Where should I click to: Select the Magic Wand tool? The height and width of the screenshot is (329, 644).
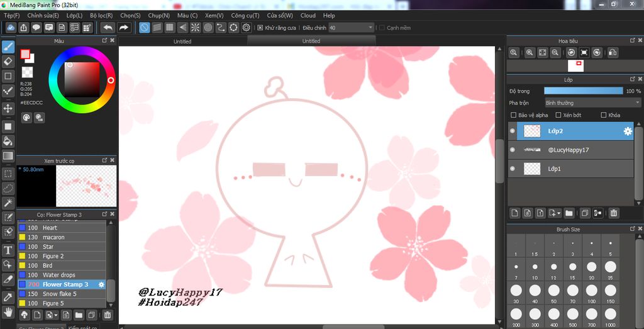(8, 203)
